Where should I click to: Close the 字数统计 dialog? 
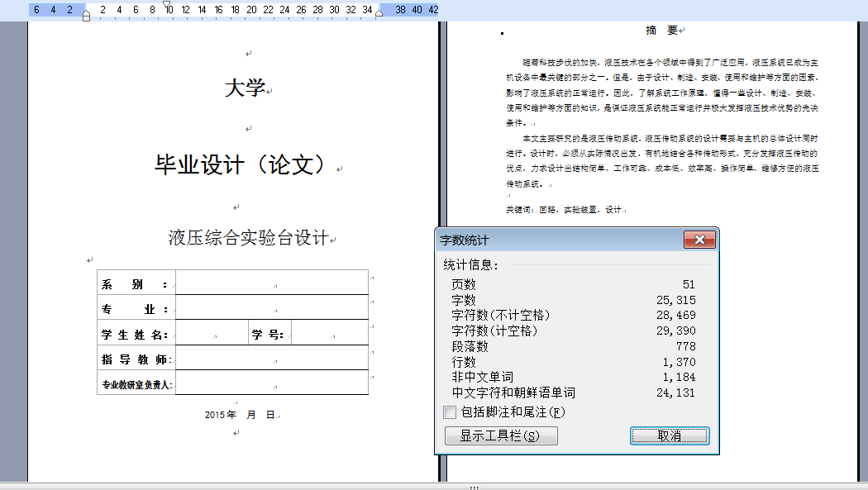699,240
